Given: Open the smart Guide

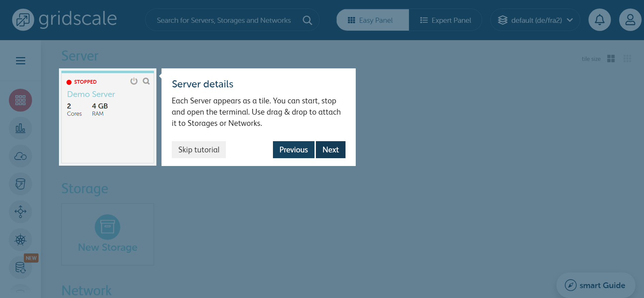Looking at the screenshot, I should click(596, 285).
